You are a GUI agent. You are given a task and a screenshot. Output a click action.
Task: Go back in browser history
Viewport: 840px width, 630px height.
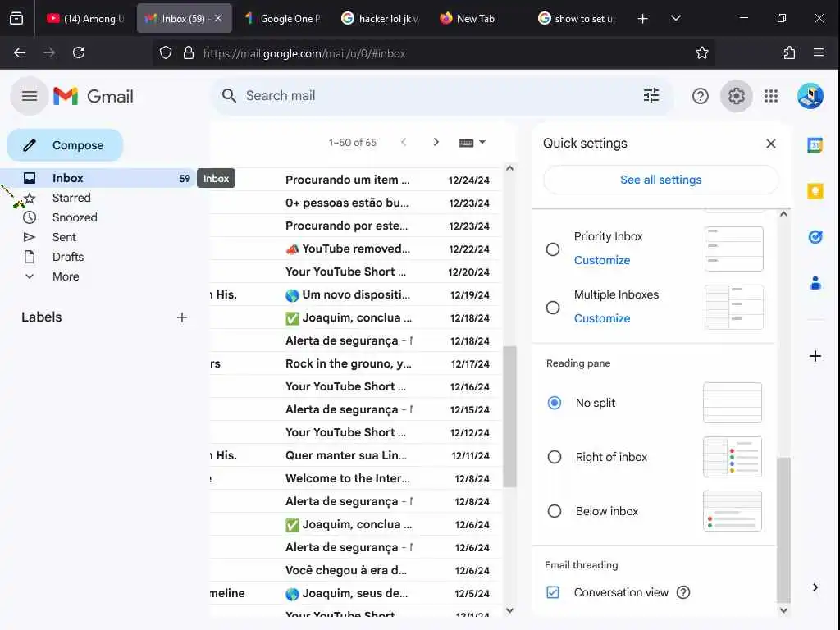click(x=20, y=52)
